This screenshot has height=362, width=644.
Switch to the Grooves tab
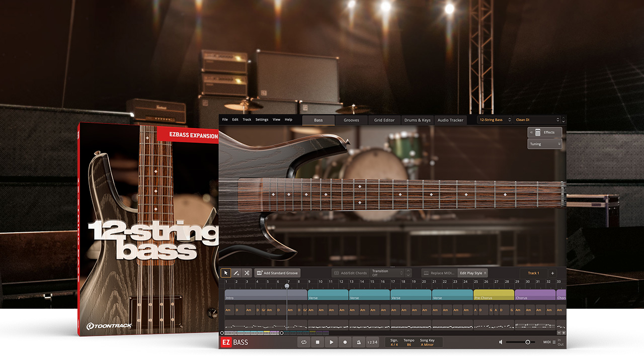tap(351, 120)
